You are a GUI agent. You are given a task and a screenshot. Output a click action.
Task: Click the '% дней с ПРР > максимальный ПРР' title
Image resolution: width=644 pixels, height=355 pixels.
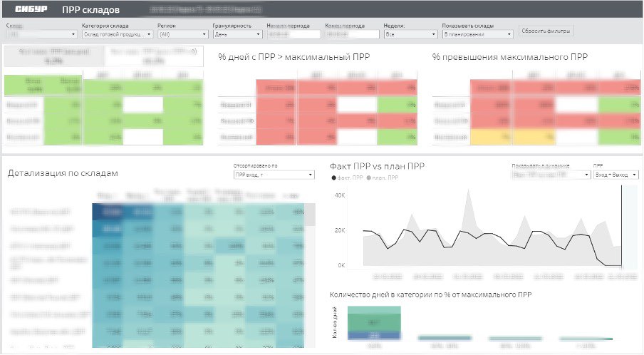(x=294, y=57)
